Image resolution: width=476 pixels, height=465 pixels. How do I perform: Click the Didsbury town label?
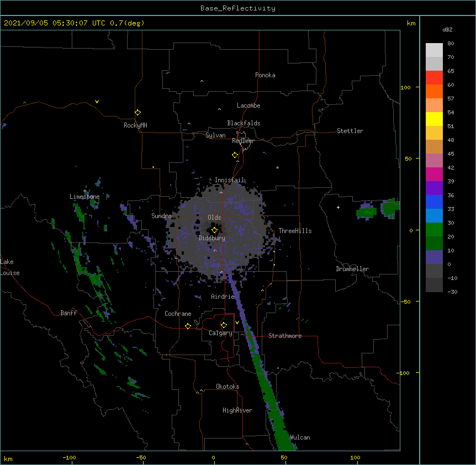(x=211, y=238)
